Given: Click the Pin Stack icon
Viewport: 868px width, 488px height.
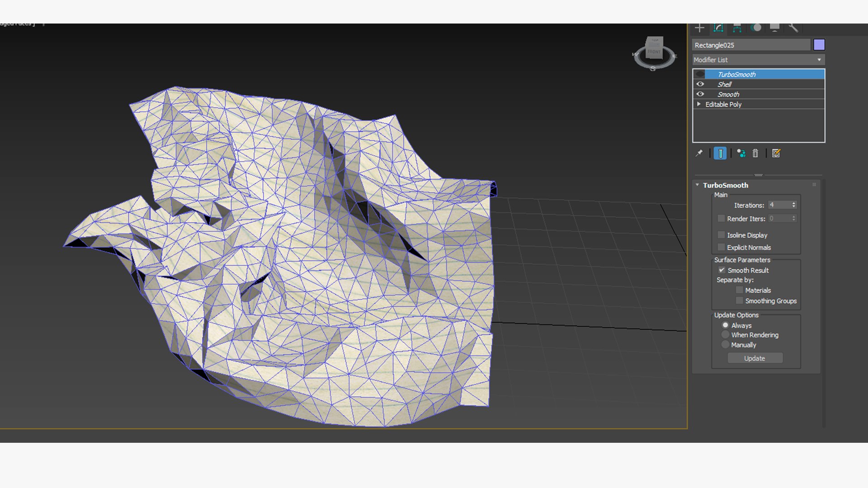Looking at the screenshot, I should pyautogui.click(x=699, y=153).
